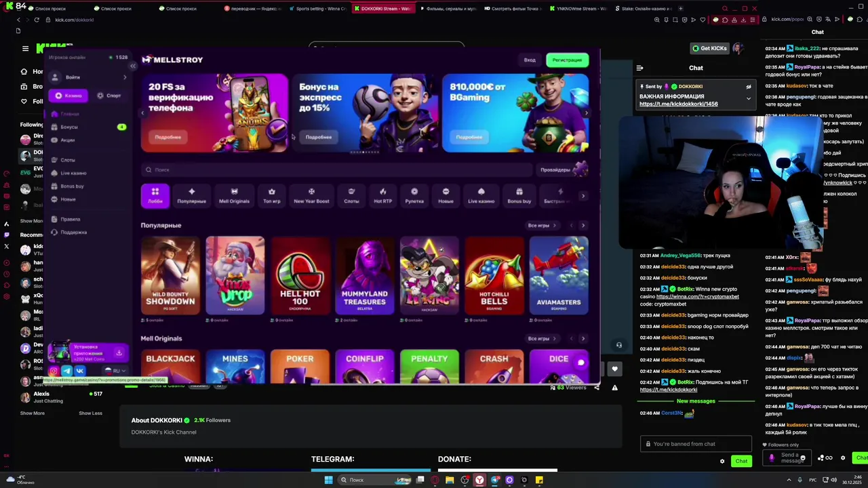Open Войти login row in casino sidebar
This screenshot has width=868, height=488.
pyautogui.click(x=88, y=77)
